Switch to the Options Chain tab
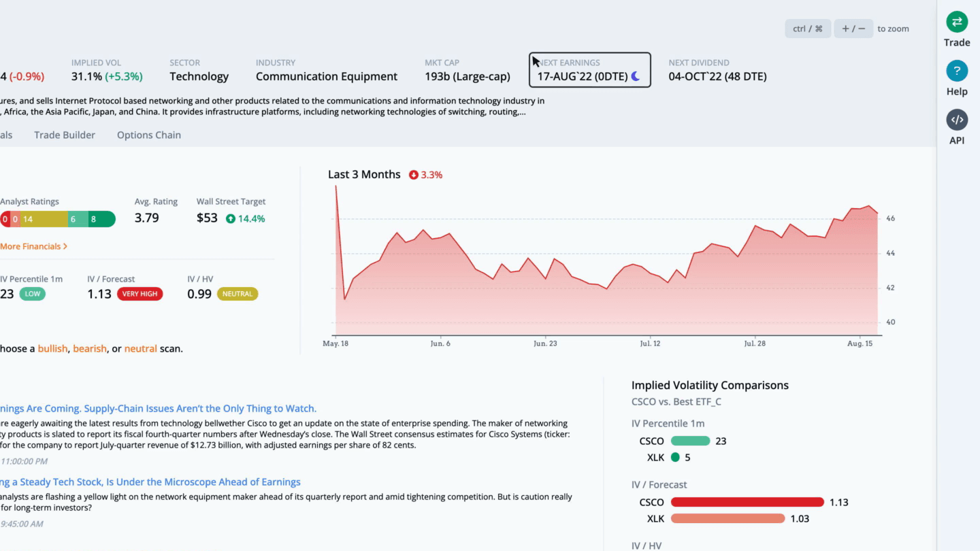980x551 pixels. tap(149, 135)
